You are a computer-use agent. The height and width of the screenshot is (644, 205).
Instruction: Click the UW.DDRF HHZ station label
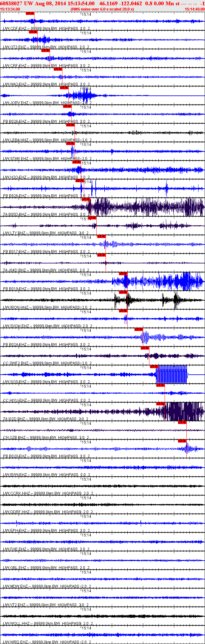(x=16, y=512)
